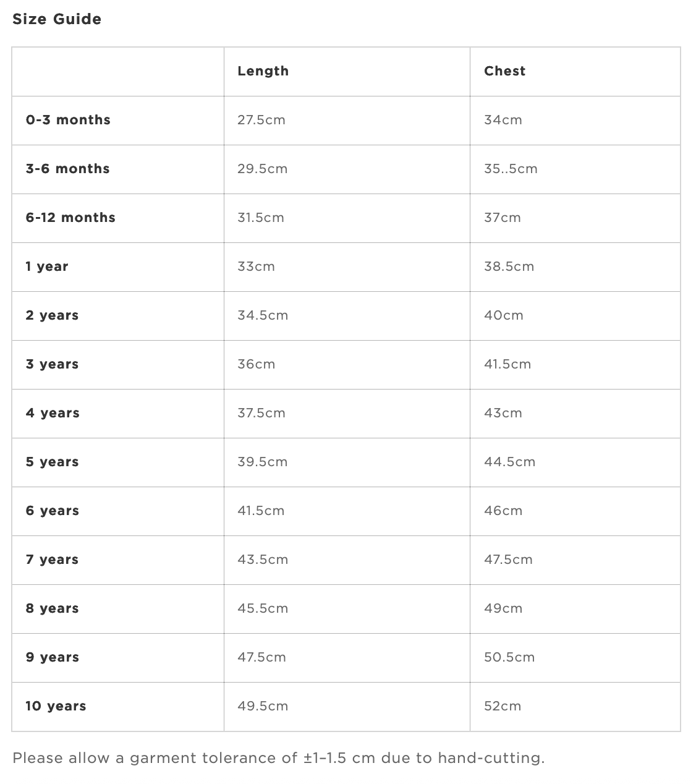Select the 50.5cm chest value
The height and width of the screenshot is (784, 696).
coord(509,657)
